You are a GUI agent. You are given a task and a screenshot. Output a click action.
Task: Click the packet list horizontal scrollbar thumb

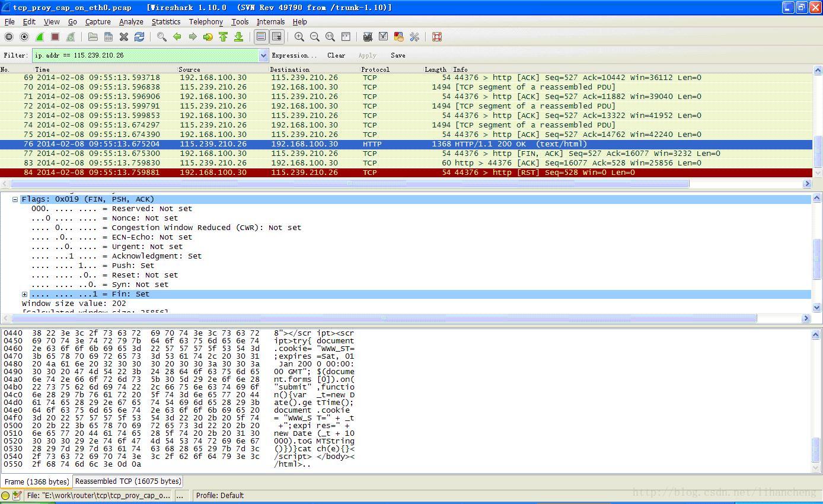(350, 184)
